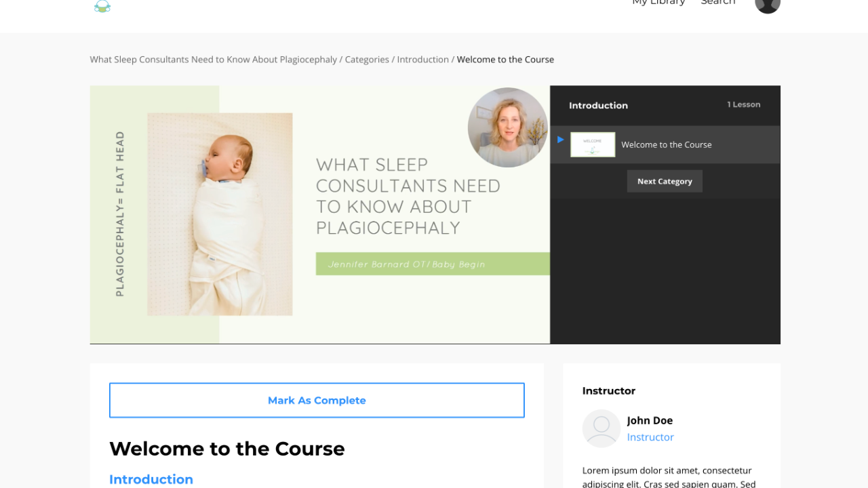Open the Categories breadcrumb link
868x488 pixels.
tap(367, 60)
